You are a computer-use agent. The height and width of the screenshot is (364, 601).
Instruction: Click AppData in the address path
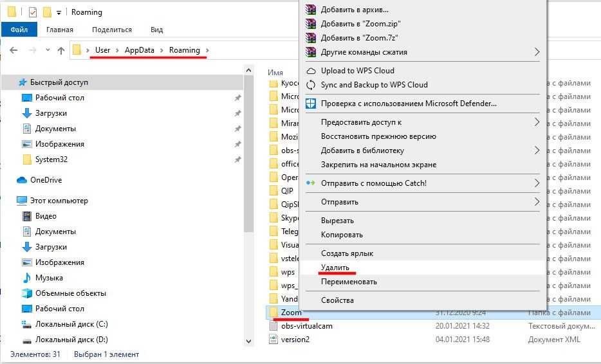click(140, 50)
